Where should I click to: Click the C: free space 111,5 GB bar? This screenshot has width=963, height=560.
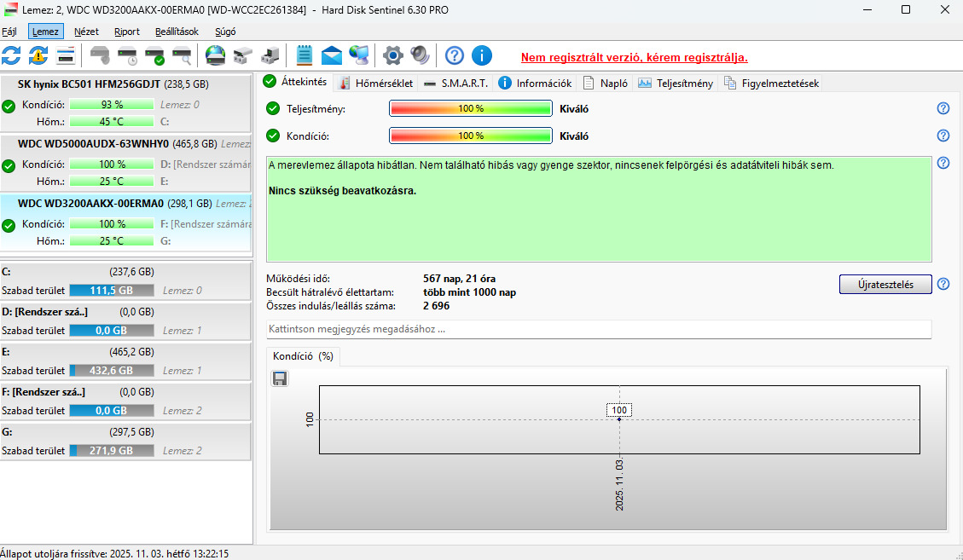[111, 291]
